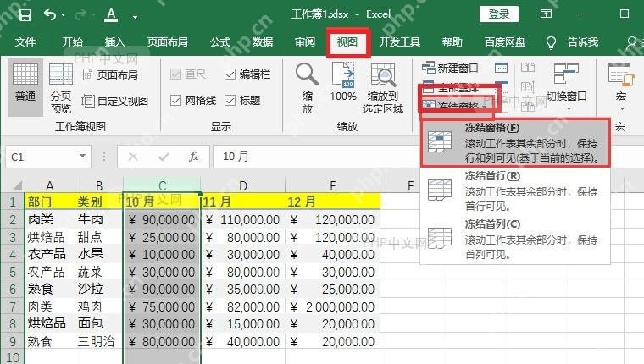Open the Quick Access Toolbar customize arrow
The height and width of the screenshot is (364, 644).
tap(135, 16)
